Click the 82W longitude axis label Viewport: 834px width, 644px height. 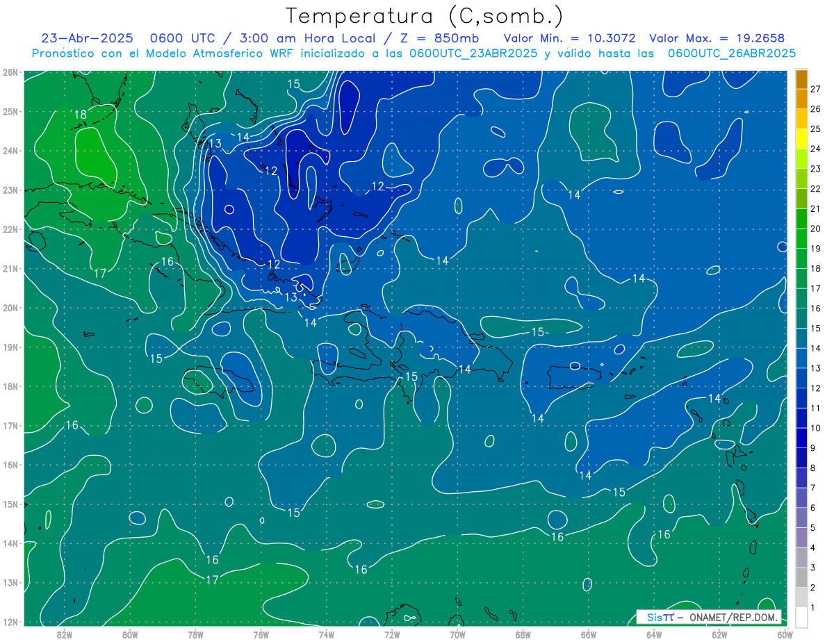(x=65, y=634)
